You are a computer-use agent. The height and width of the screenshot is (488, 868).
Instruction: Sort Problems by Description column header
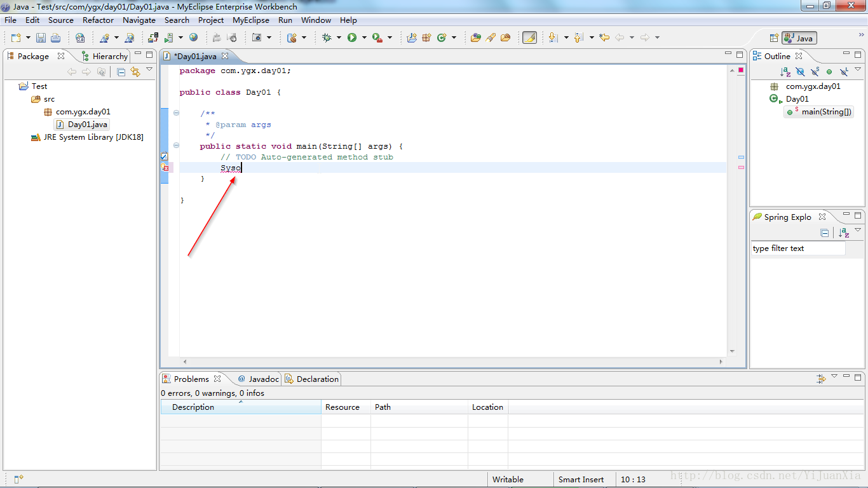[241, 407]
